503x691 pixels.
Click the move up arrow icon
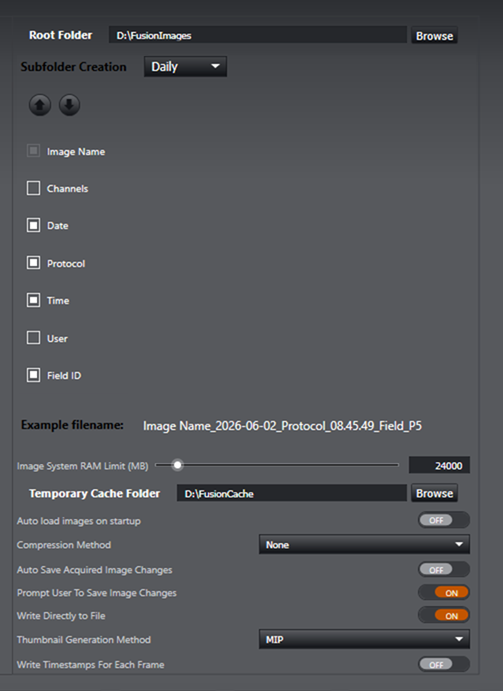[40, 105]
